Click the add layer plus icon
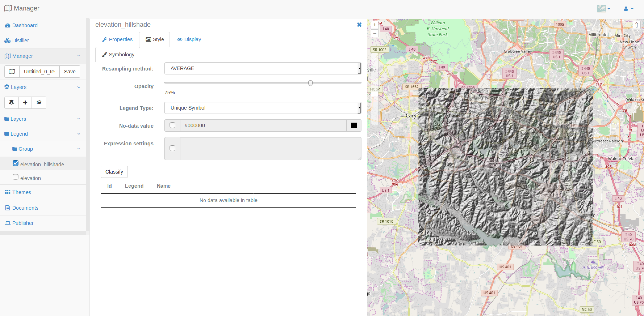The image size is (644, 316). (x=25, y=103)
